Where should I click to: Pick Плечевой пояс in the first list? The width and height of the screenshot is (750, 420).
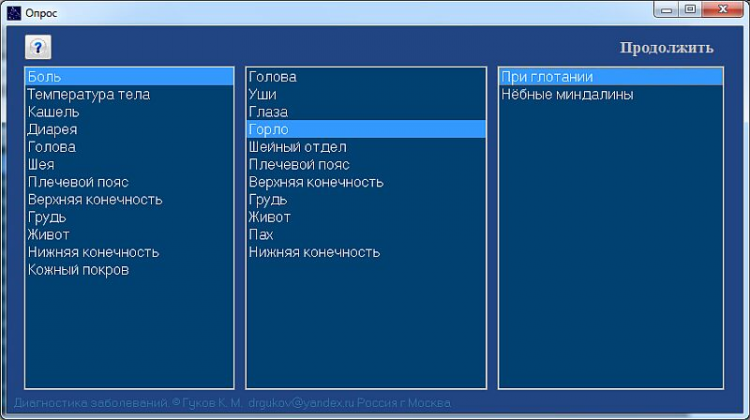tap(129, 182)
